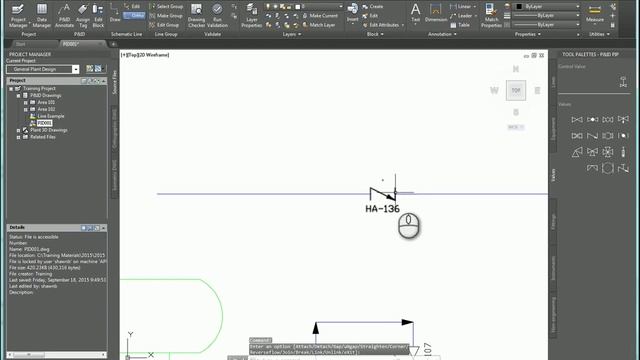Open Layer Properties manager

point(251,16)
